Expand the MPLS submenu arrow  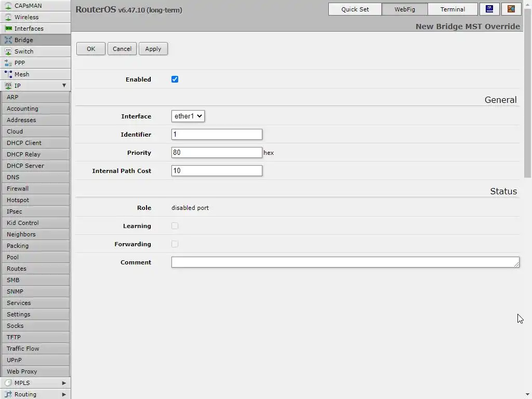pos(64,383)
